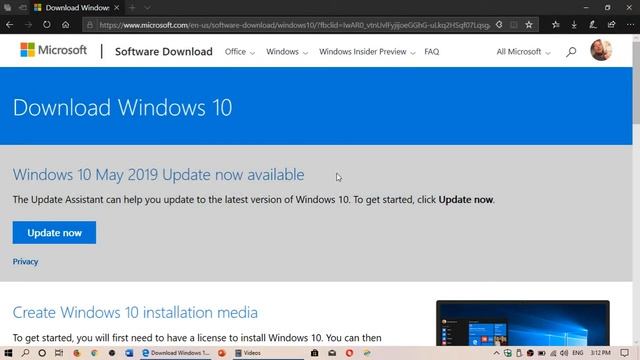640x360 pixels.
Task: Open the Windows Start menu
Action: coord(8,353)
